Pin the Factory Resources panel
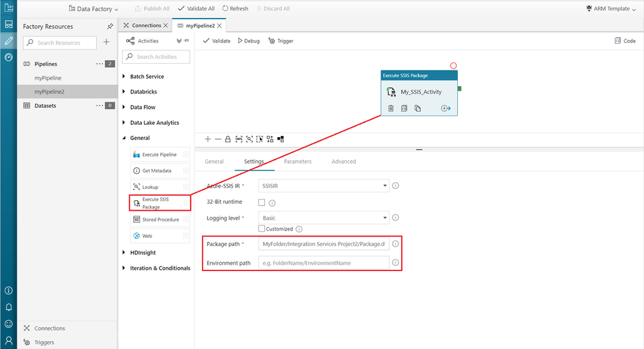The image size is (644, 349). click(x=110, y=26)
